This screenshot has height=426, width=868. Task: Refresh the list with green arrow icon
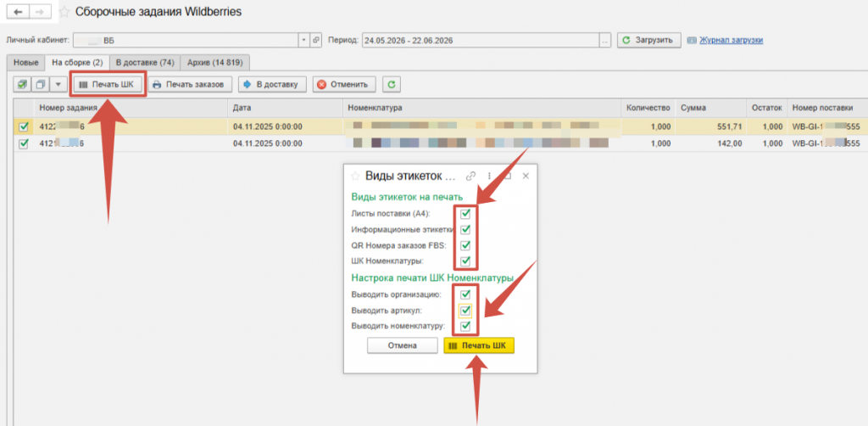pos(392,85)
